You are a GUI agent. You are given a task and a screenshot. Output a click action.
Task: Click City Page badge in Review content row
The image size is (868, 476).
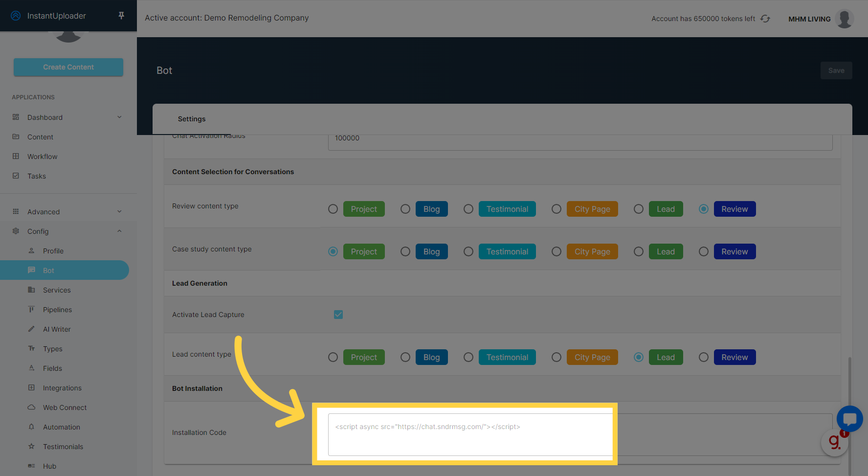[x=592, y=209]
